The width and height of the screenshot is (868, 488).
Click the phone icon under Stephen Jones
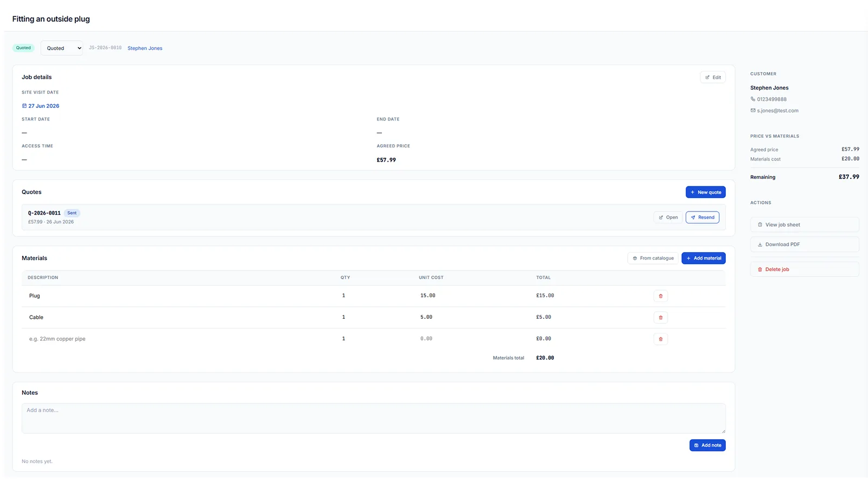[752, 99]
